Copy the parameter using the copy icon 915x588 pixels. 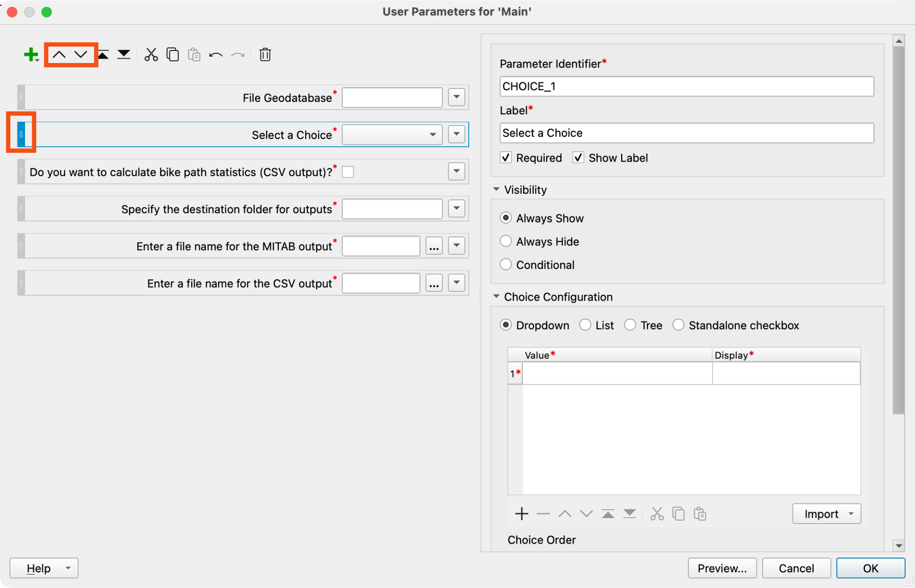click(x=172, y=55)
